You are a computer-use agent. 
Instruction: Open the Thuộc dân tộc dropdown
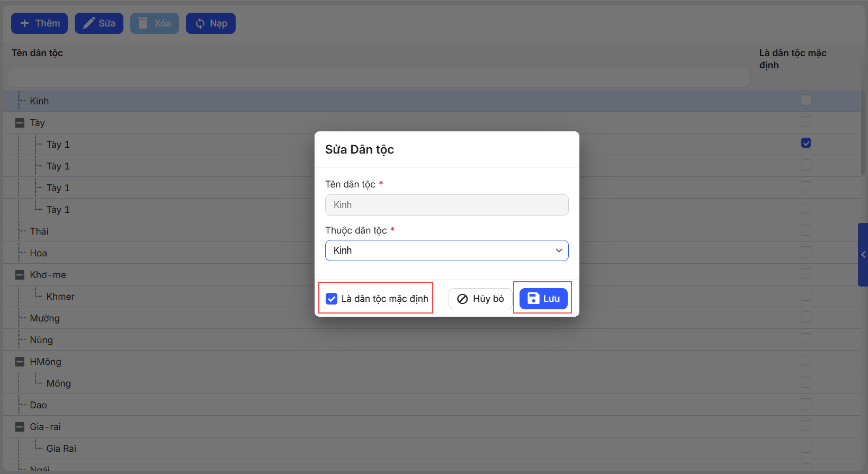446,251
